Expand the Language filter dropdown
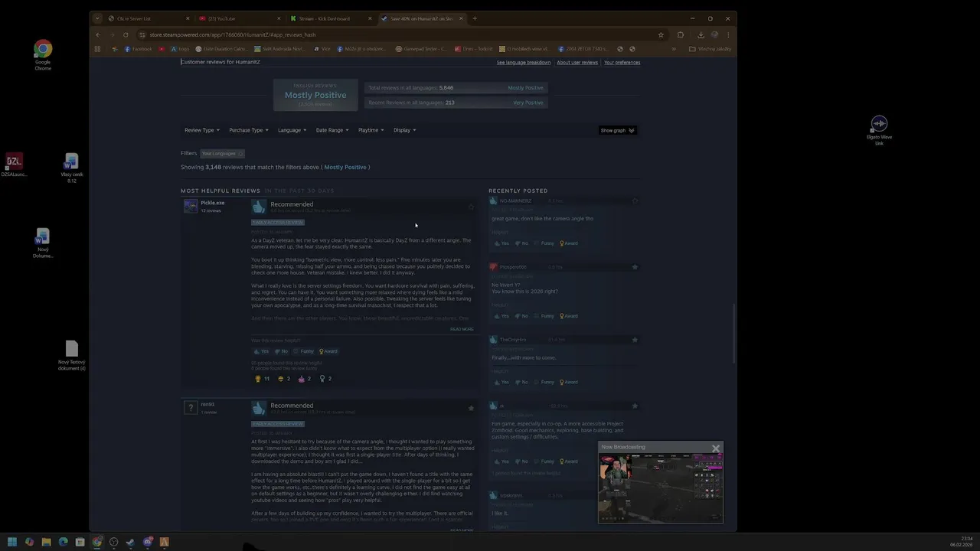This screenshot has height=551, width=980. pos(292,130)
